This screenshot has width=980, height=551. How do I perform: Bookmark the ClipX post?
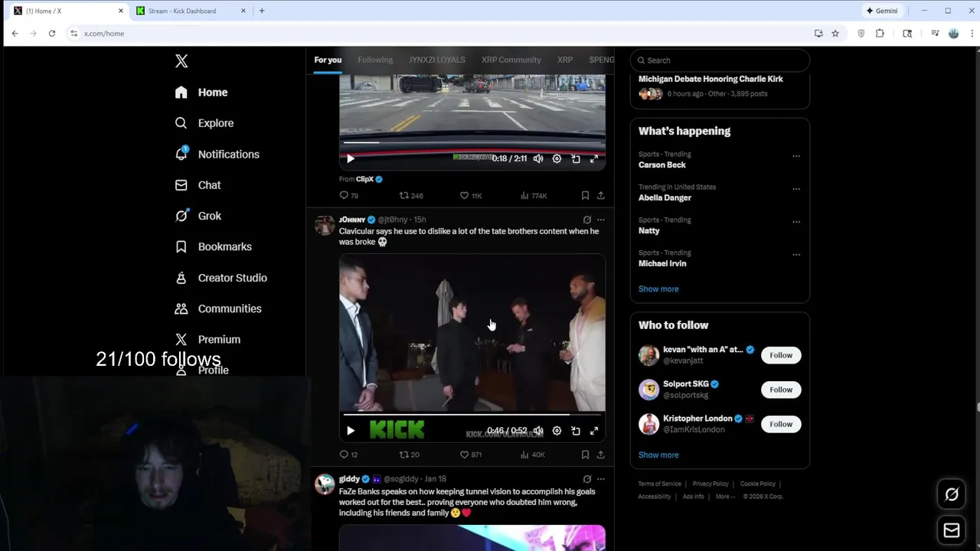[x=585, y=196]
